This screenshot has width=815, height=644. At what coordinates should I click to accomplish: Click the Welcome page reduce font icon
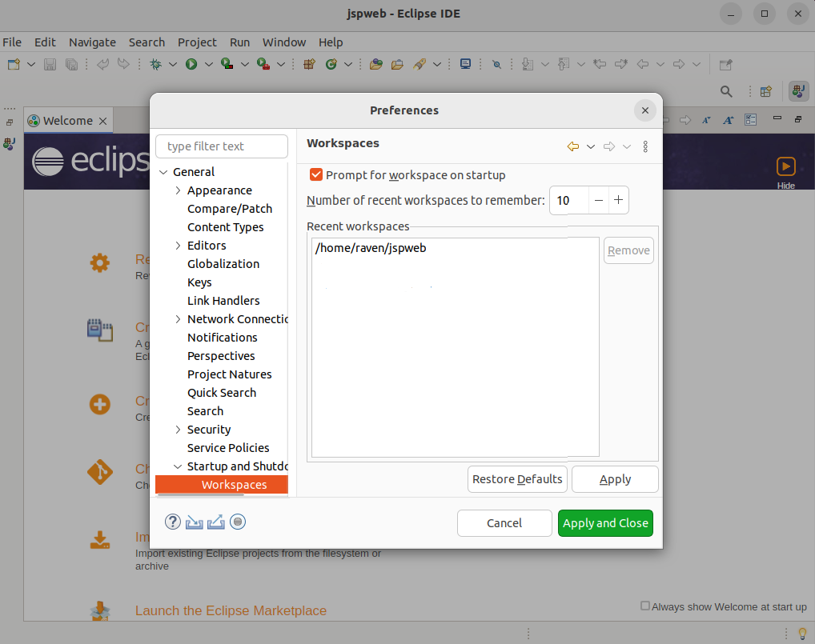(x=706, y=120)
